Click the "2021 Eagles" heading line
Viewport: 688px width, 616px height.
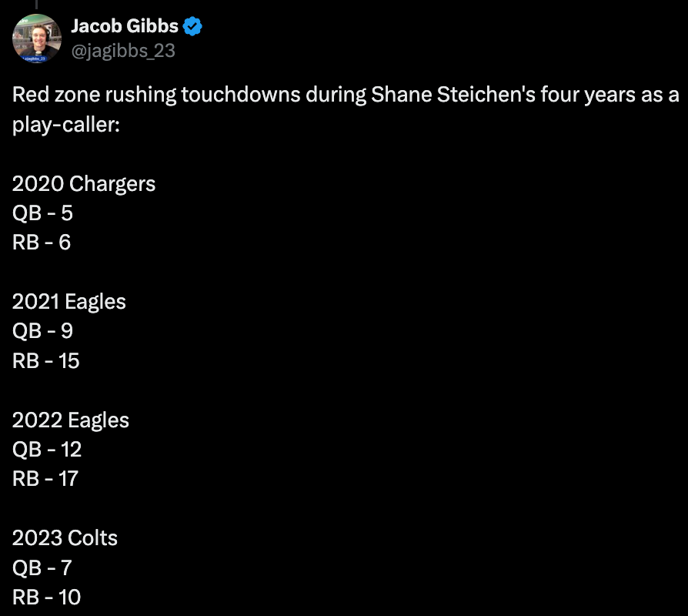coord(69,302)
